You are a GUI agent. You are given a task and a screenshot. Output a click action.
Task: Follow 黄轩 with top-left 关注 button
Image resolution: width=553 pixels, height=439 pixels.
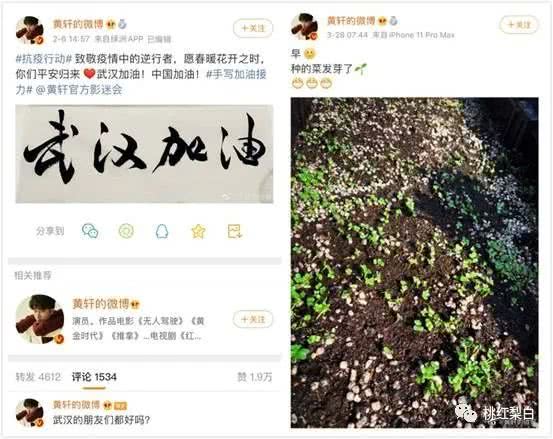coord(253,28)
